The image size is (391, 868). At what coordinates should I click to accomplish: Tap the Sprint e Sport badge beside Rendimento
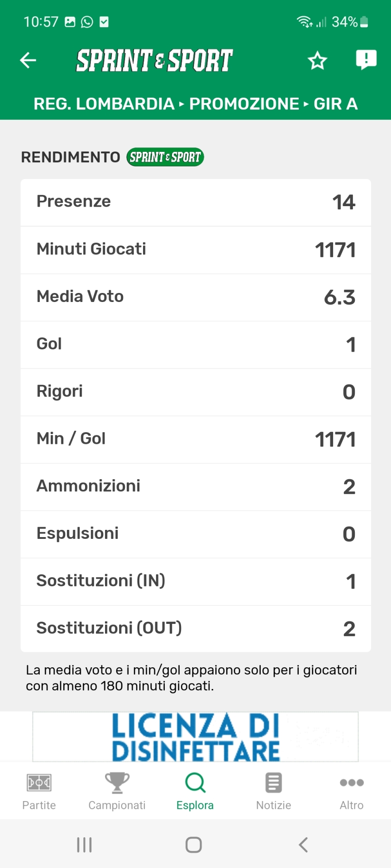click(165, 157)
